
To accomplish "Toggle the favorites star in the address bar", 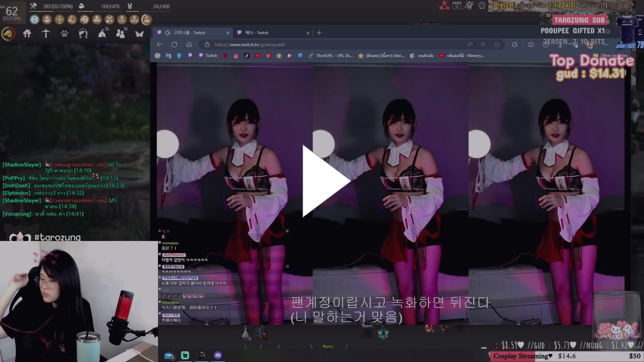I will (x=497, y=45).
